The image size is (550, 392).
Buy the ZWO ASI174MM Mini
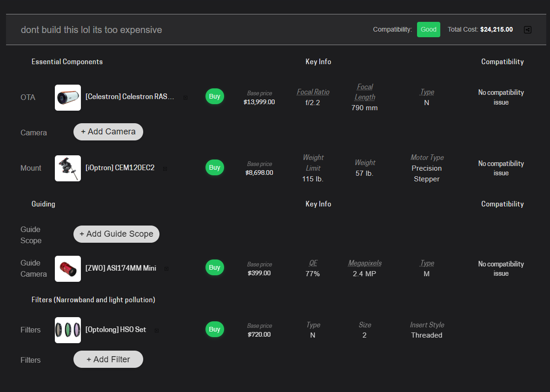tap(214, 267)
